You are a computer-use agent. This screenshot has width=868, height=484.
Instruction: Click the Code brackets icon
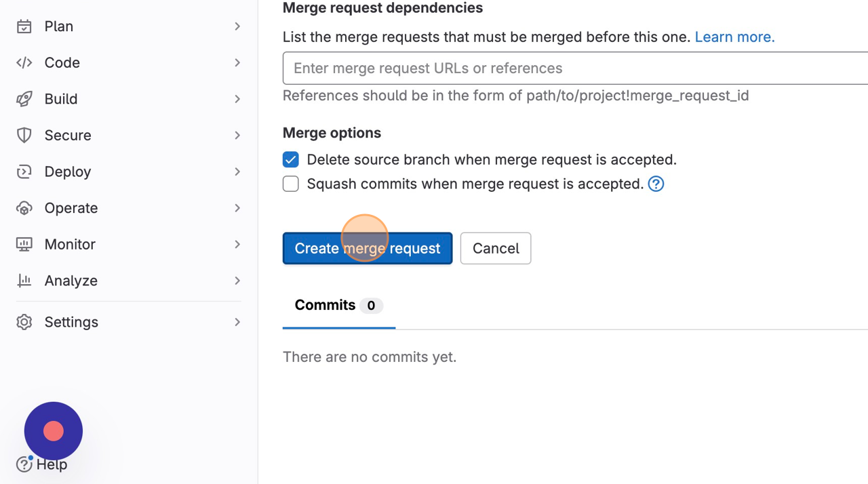click(24, 62)
